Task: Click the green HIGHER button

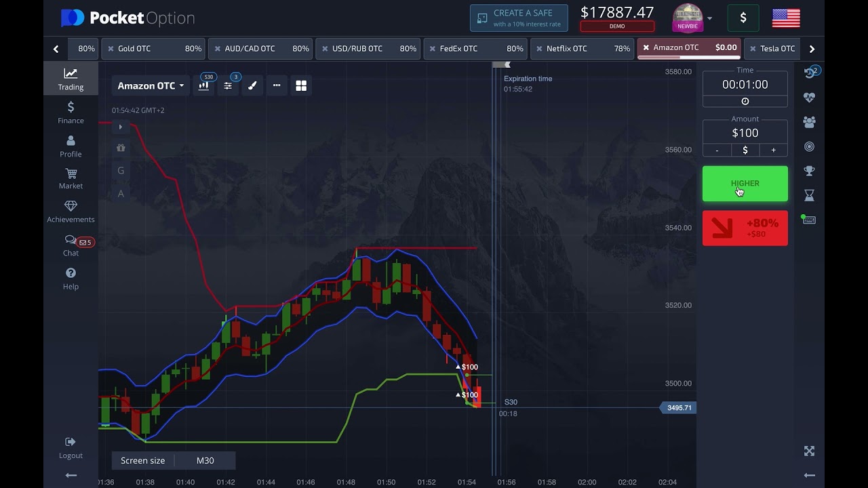Action: tap(745, 184)
